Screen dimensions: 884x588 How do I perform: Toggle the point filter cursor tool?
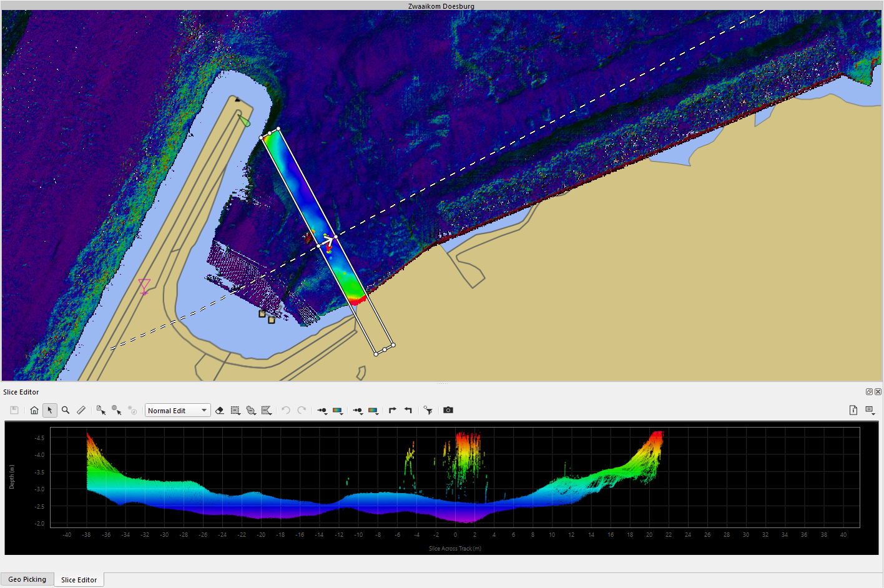point(428,410)
